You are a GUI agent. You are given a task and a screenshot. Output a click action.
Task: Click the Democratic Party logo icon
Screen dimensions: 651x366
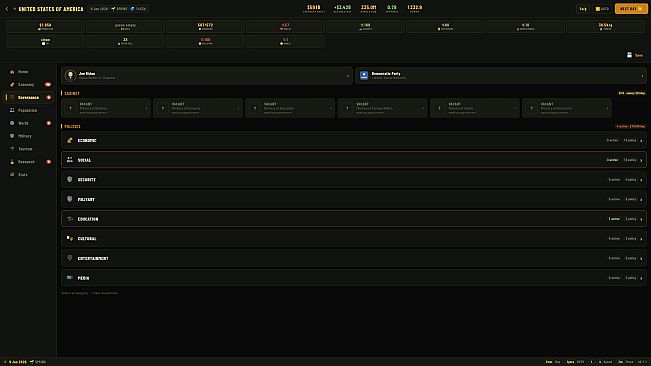point(364,75)
